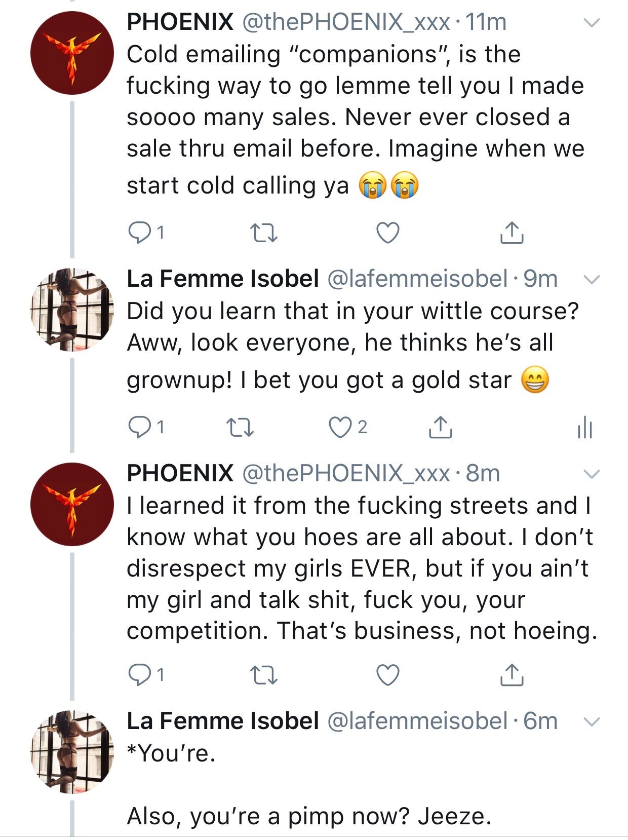This screenshot has width=628, height=840.
Task: Open options chevron on PHOENIX's 11m tweet
Action: pyautogui.click(x=592, y=23)
